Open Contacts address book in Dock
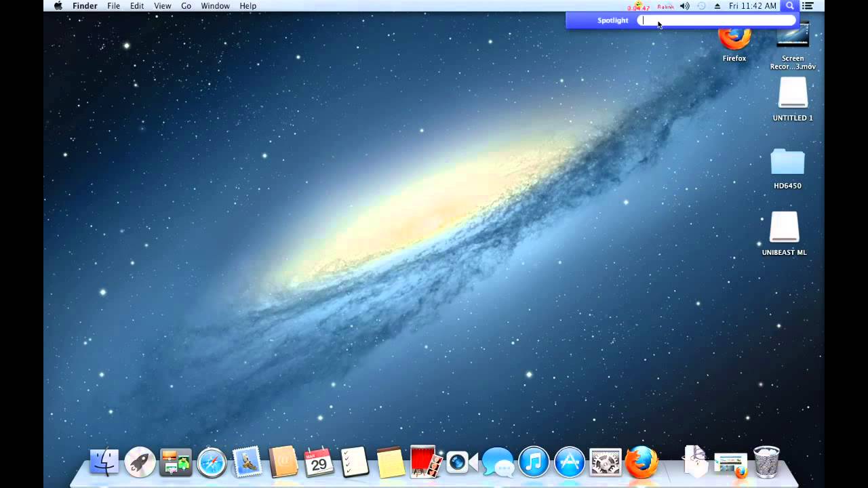The width and height of the screenshot is (868, 488). [283, 463]
